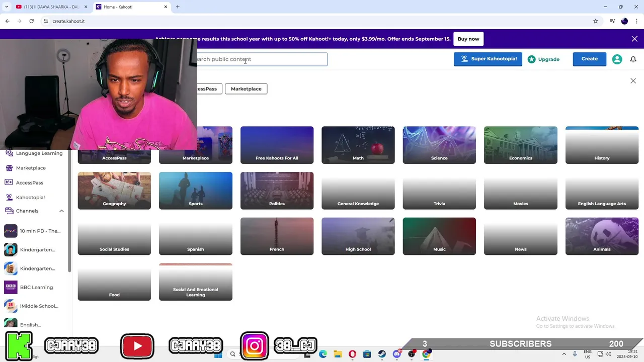
Task: Open Social And Emotional Learning category
Action: [195, 282]
